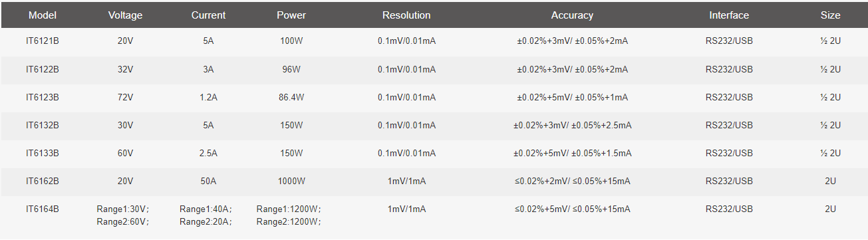The width and height of the screenshot is (868, 240).
Task: Click the Accuracy column header
Action: click(x=572, y=15)
